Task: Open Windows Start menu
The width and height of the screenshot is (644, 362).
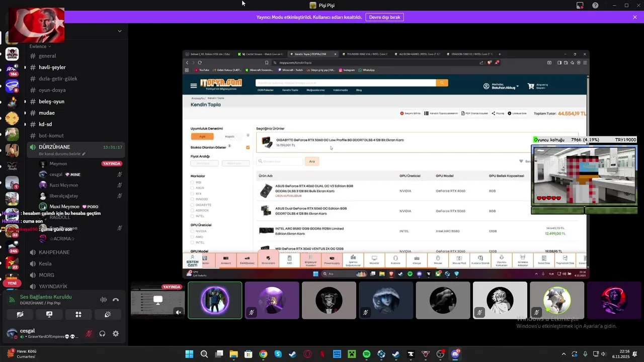Action: [189, 354]
